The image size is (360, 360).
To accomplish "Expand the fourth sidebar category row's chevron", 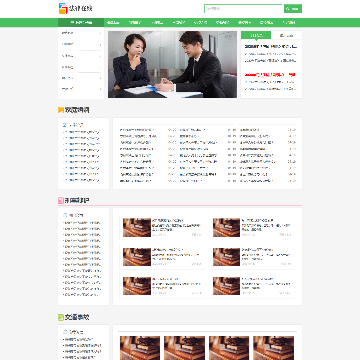I will click(x=100, y=67).
